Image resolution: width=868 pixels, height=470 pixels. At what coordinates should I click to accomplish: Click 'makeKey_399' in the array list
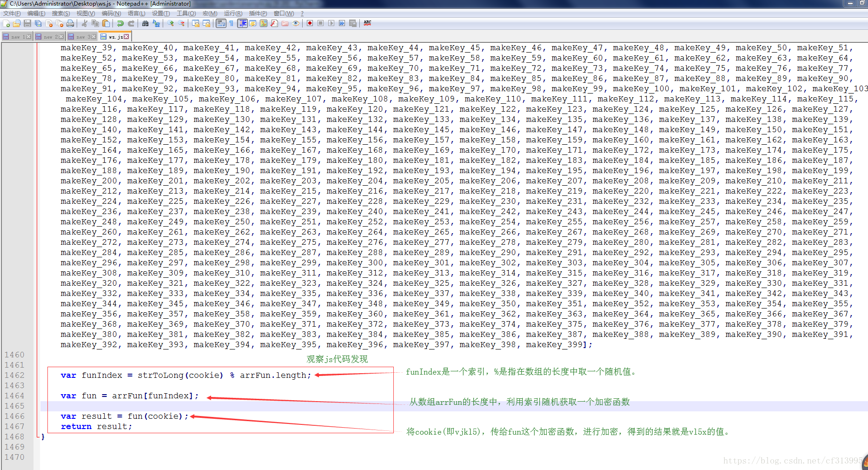554,344
